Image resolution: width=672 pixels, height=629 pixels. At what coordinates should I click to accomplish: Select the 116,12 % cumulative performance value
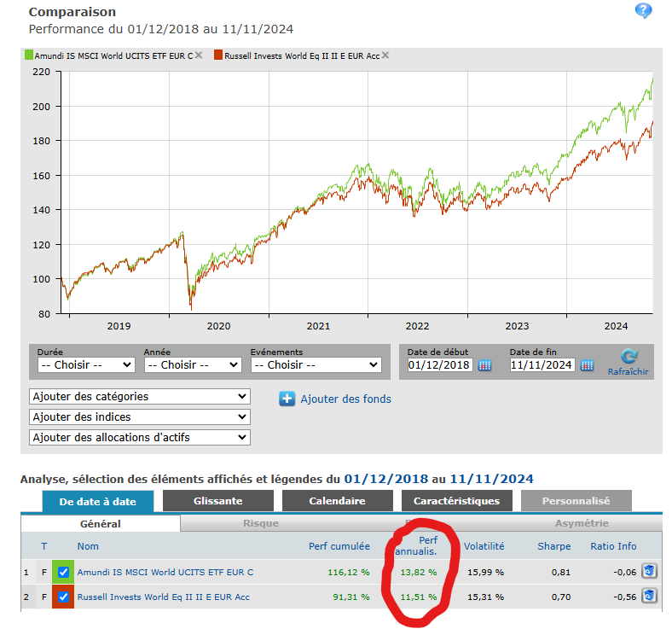349,572
